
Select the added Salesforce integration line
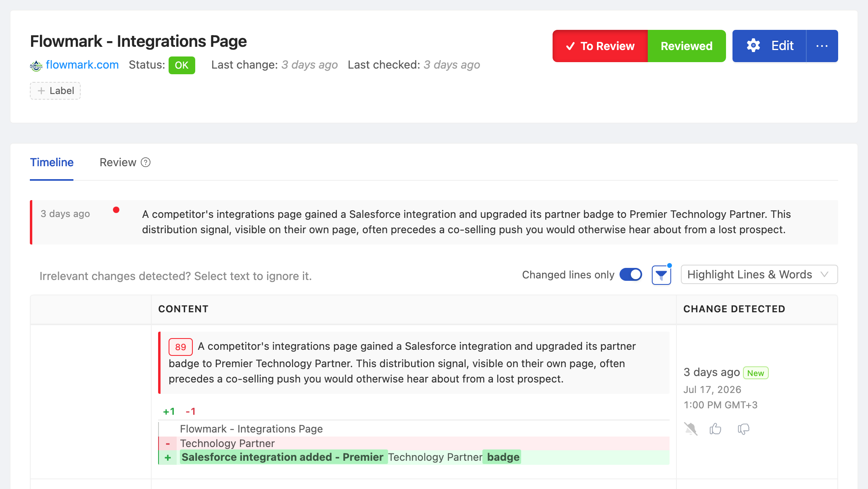[x=414, y=458]
